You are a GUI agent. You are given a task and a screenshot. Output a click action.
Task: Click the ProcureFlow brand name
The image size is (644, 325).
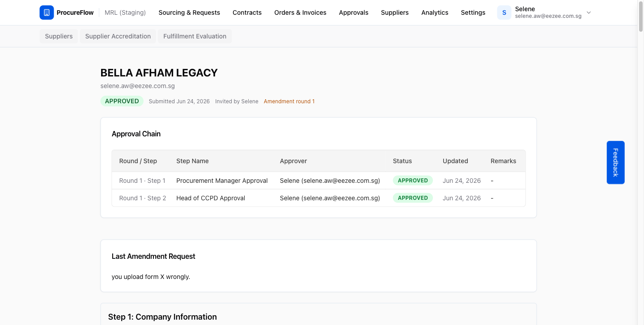pyautogui.click(x=75, y=13)
